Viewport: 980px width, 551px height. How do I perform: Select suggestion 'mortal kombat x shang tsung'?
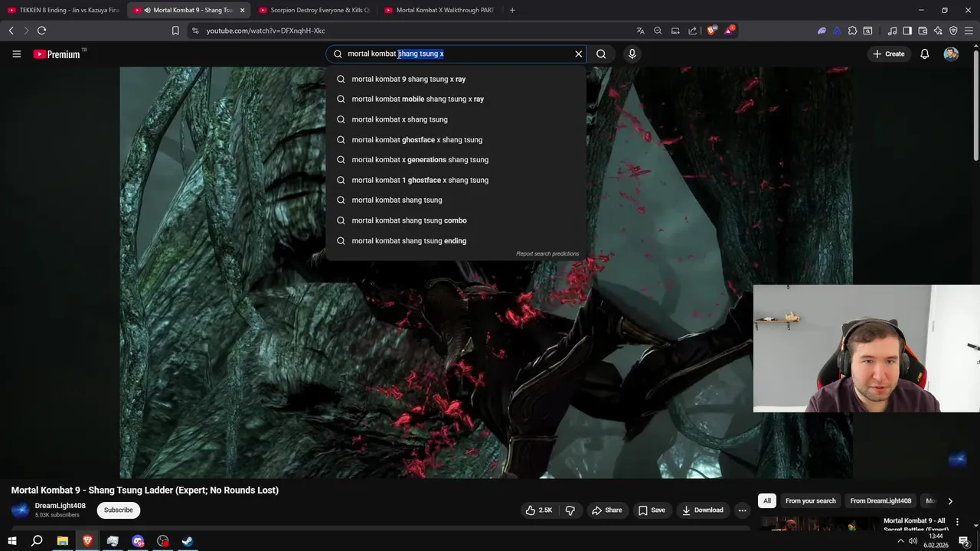point(456,119)
